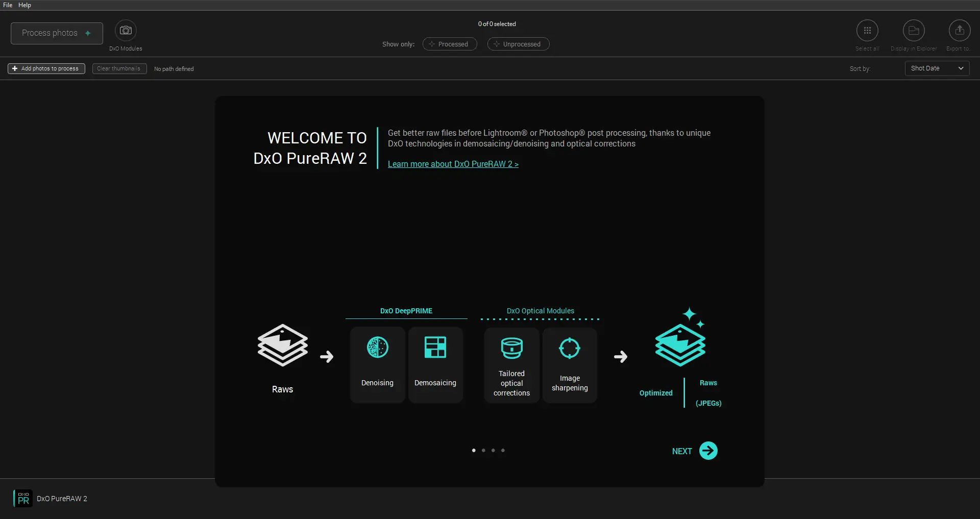This screenshot has width=980, height=519.
Task: Go to second welcome page dot
Action: [483, 450]
